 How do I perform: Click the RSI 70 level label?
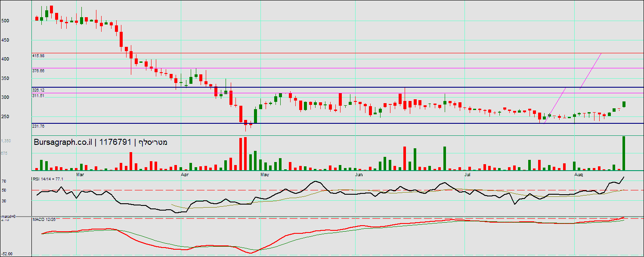(4, 181)
